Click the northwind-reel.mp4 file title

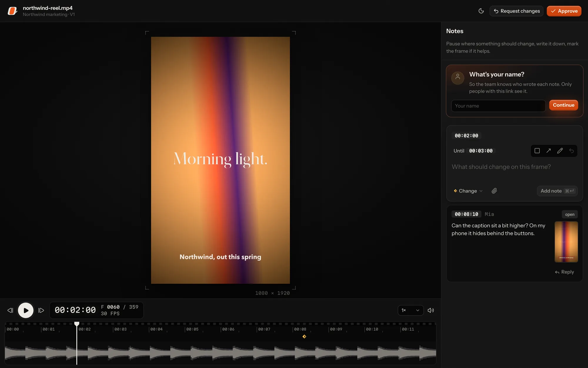[48, 8]
